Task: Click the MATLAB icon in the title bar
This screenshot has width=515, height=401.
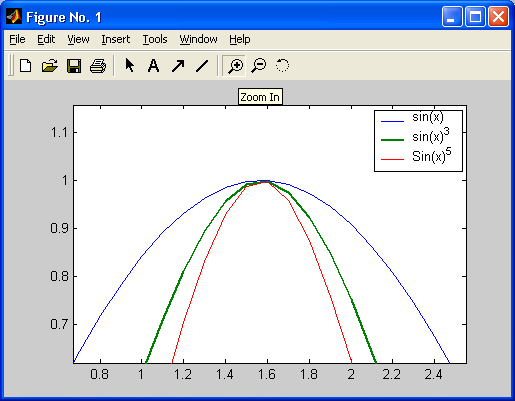Action: click(14, 16)
